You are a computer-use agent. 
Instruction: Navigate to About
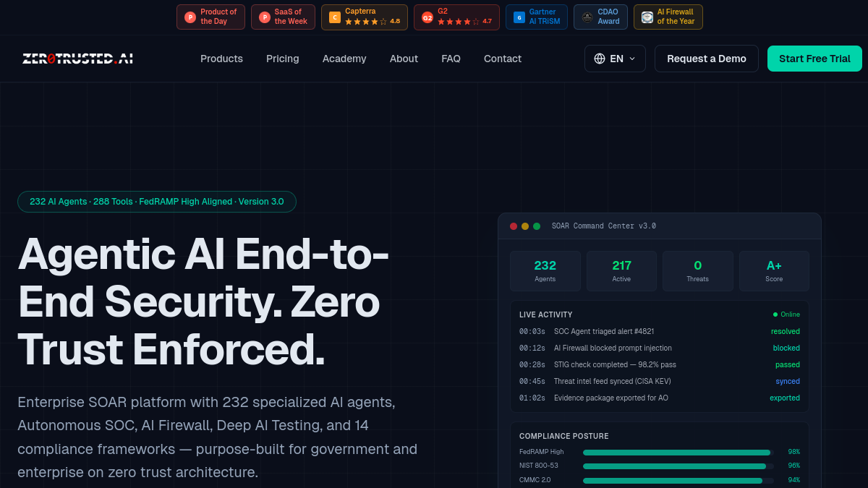pos(404,59)
